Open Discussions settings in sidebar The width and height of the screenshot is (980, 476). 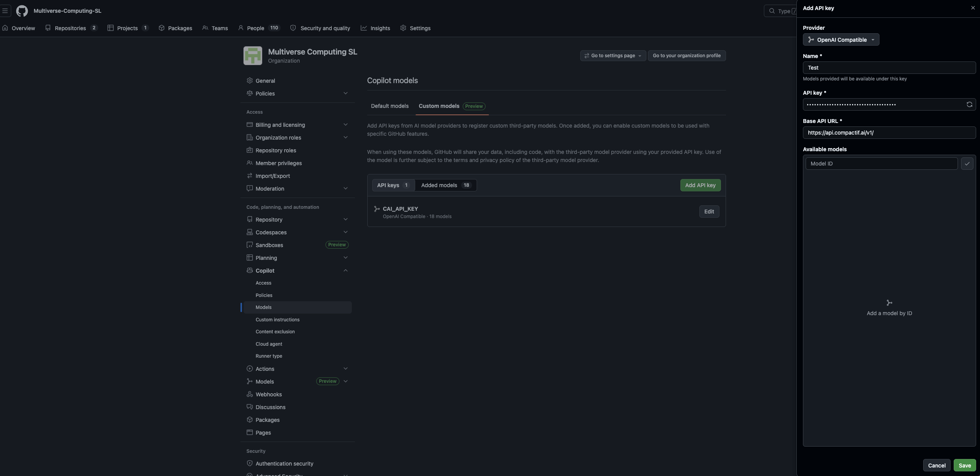point(297,407)
